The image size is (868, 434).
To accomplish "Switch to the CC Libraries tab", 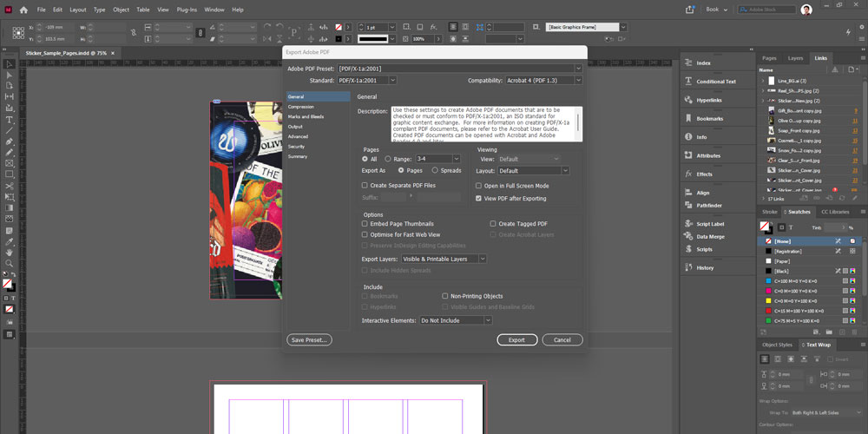I will [x=835, y=212].
